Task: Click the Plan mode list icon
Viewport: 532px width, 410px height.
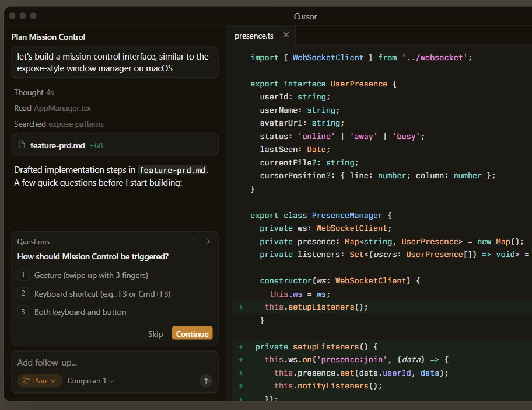Action: [x=26, y=381]
